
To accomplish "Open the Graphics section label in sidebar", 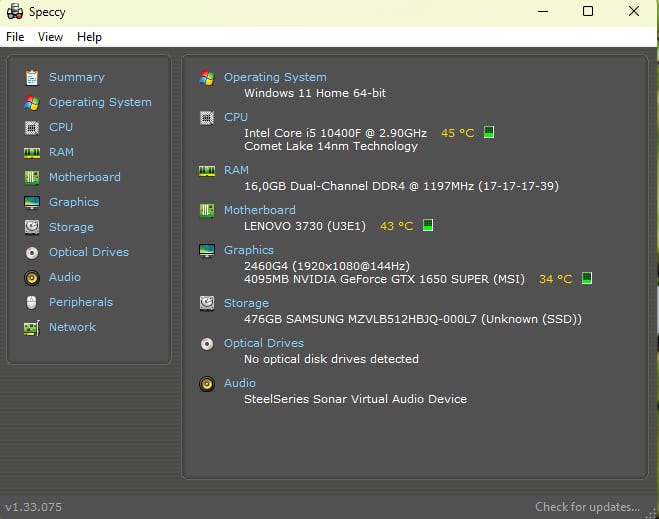I will click(x=74, y=202).
